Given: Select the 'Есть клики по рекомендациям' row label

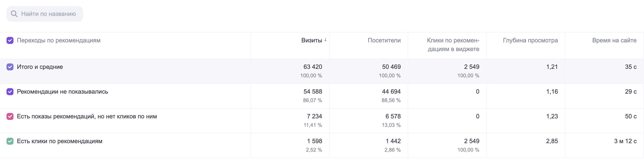Looking at the screenshot, I should pos(59,141).
